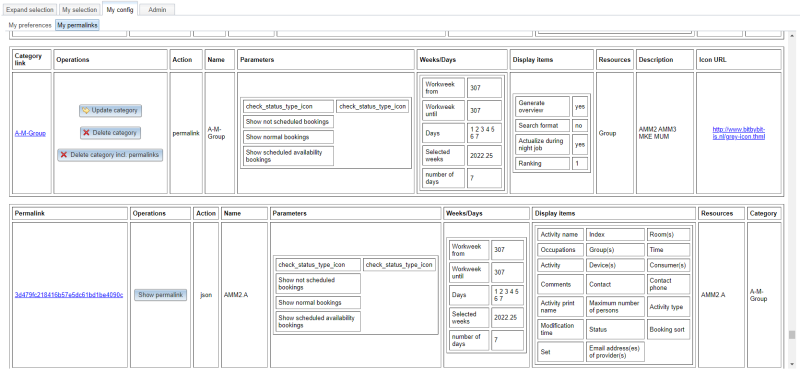The width and height of the screenshot is (800, 371).
Task: Click the Icon URL column header
Action: point(739,60)
